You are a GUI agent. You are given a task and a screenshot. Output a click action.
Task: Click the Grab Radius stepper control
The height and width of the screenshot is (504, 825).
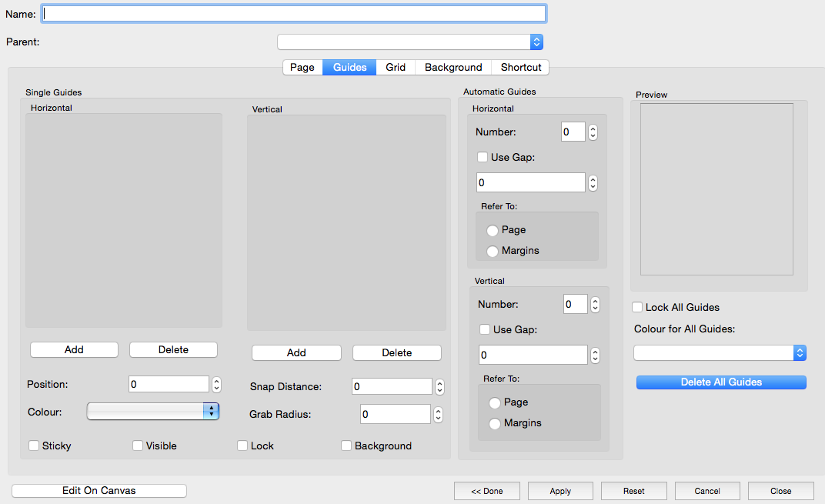(438, 415)
